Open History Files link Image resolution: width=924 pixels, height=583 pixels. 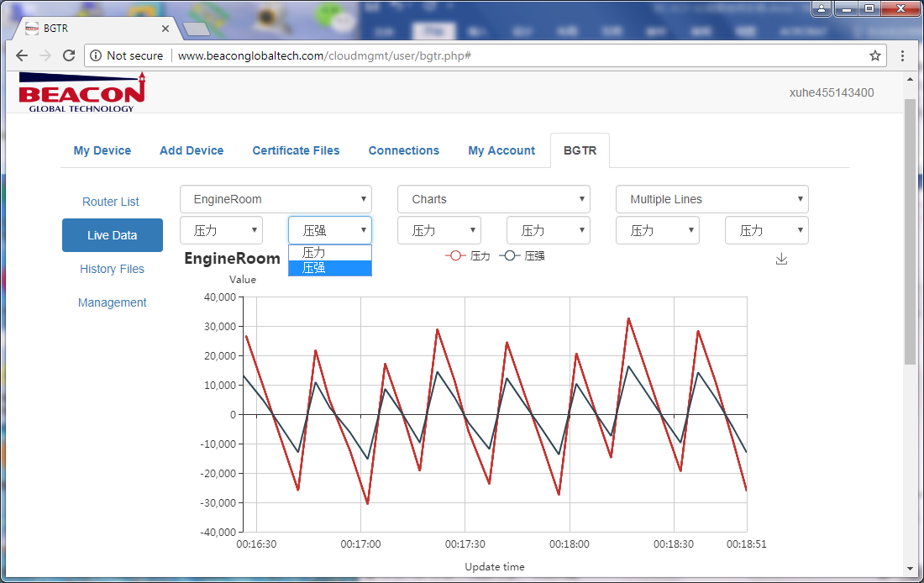[112, 269]
